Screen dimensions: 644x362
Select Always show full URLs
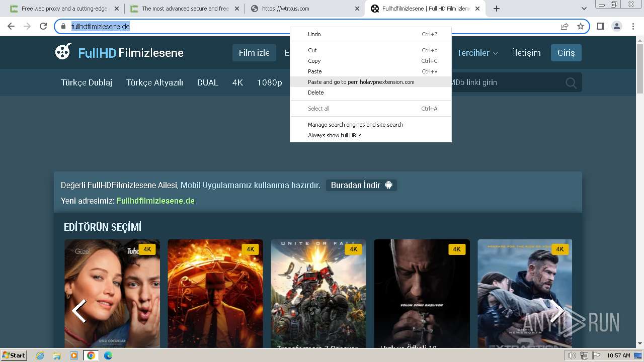pos(371,135)
